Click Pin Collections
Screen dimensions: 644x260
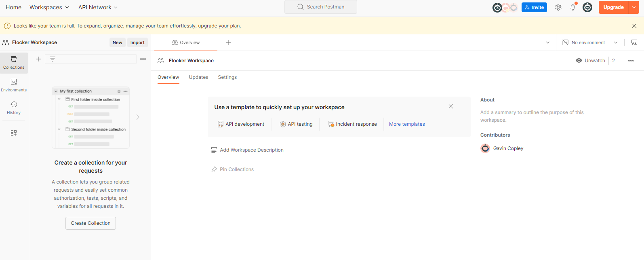(x=233, y=169)
